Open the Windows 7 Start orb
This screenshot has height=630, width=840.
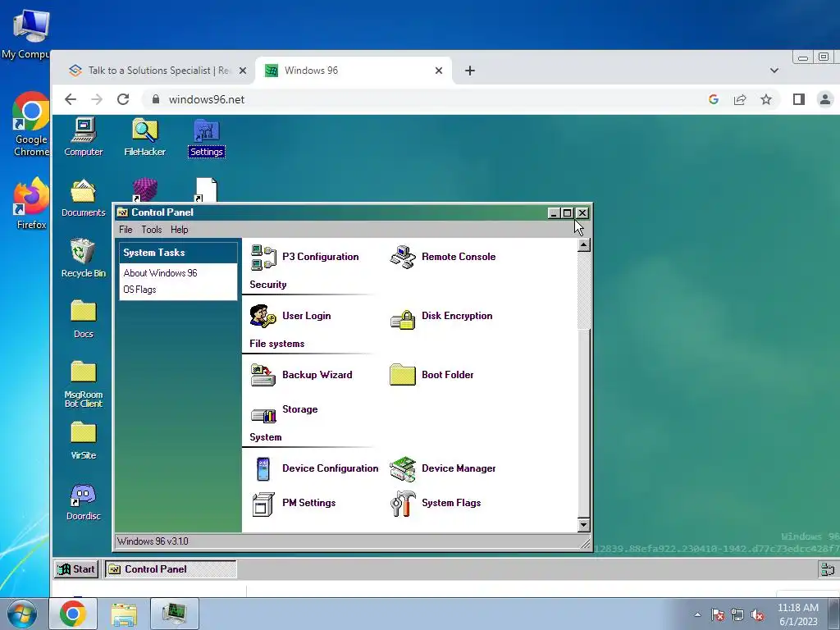[x=22, y=614]
